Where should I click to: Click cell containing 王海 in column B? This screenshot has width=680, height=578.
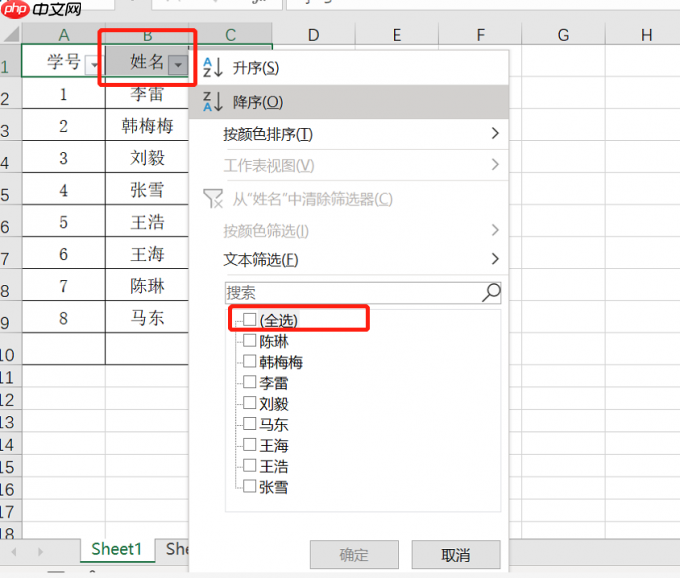point(147,253)
